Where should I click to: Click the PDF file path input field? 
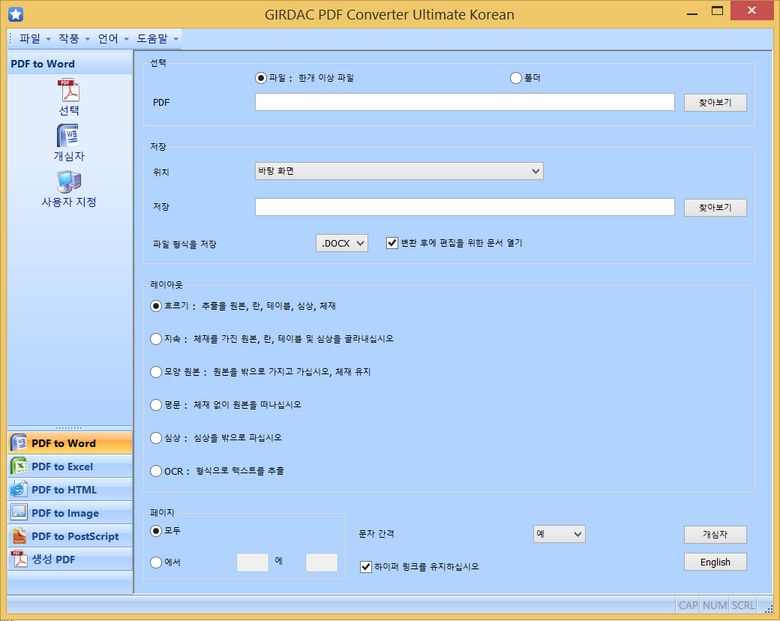(465, 102)
